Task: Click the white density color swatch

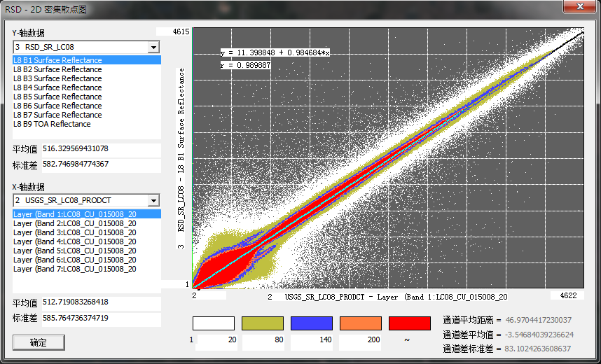Action: click(x=214, y=323)
